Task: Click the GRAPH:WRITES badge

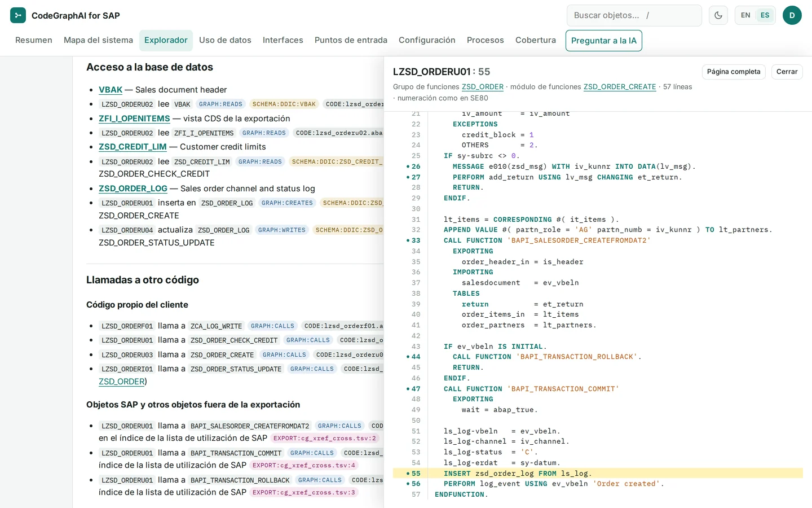Action: pos(282,230)
